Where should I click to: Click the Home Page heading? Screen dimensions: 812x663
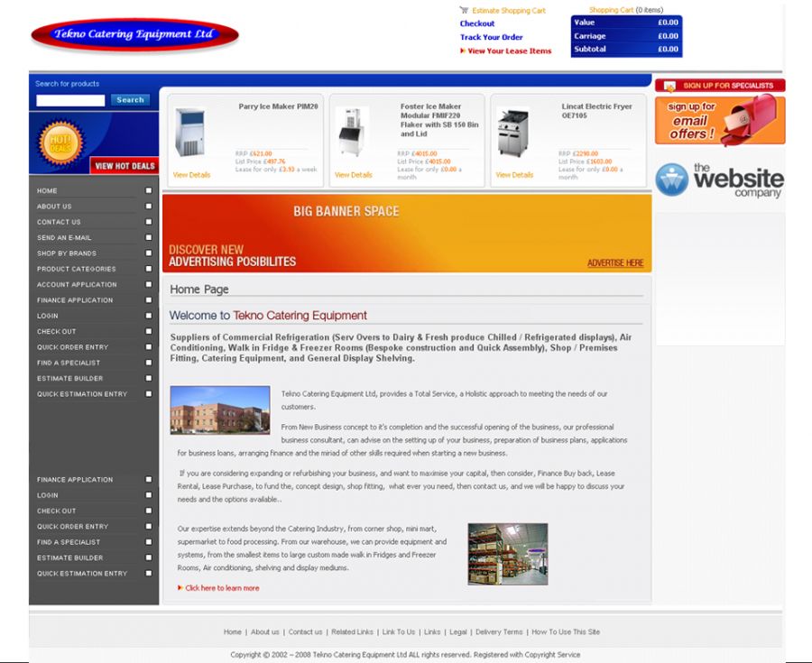(199, 290)
